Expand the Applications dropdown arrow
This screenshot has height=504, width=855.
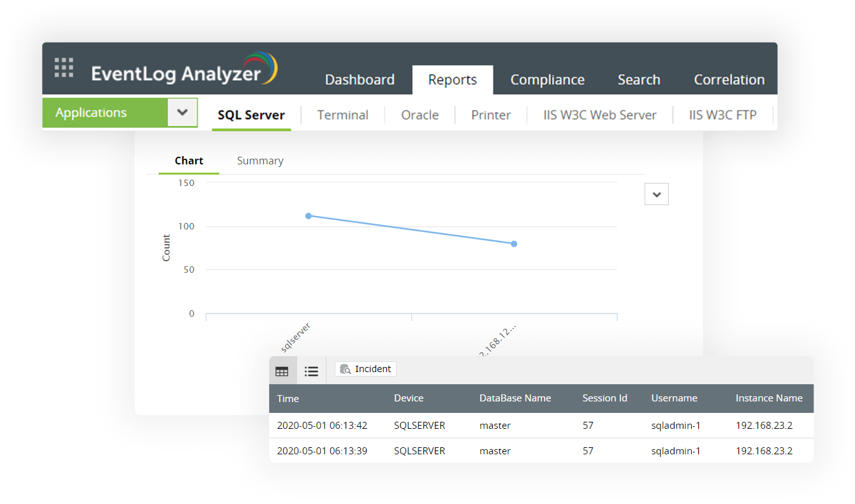click(x=182, y=113)
